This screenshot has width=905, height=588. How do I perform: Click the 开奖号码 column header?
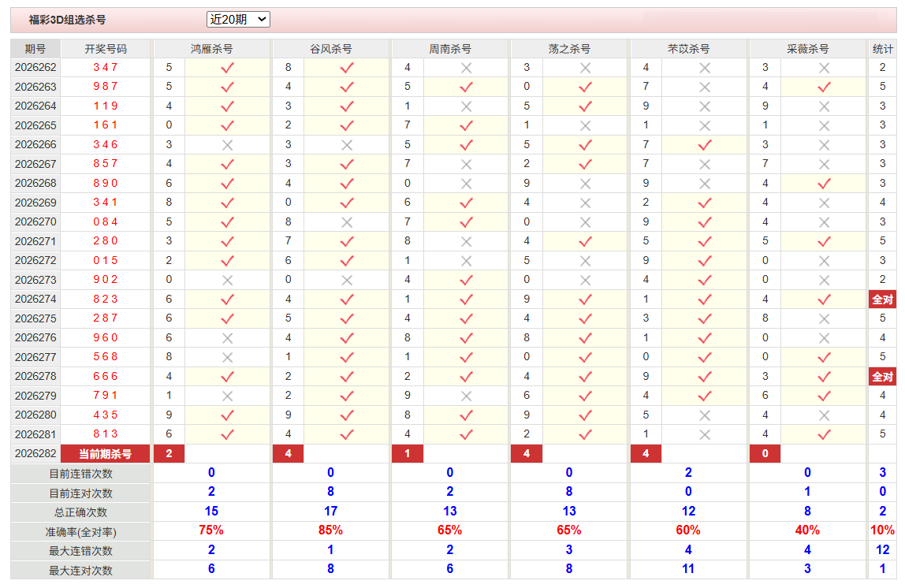tap(106, 49)
